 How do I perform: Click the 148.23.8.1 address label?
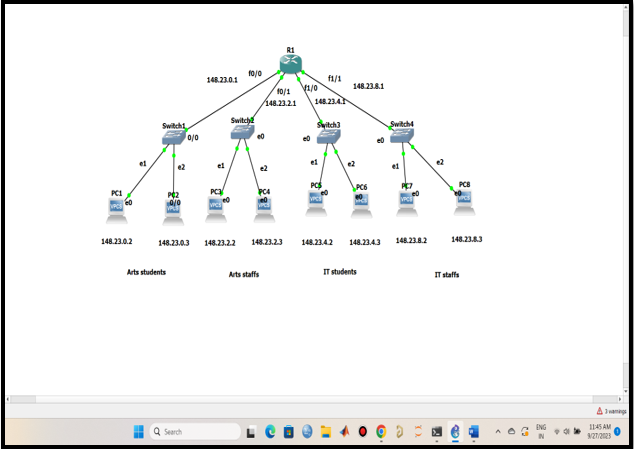click(x=368, y=86)
